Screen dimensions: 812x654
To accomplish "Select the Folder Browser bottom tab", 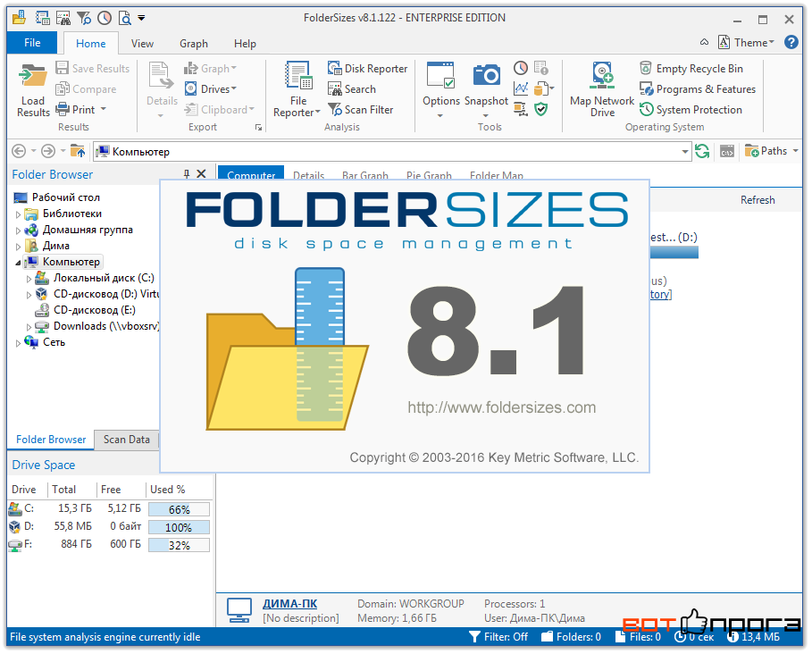I will [51, 439].
